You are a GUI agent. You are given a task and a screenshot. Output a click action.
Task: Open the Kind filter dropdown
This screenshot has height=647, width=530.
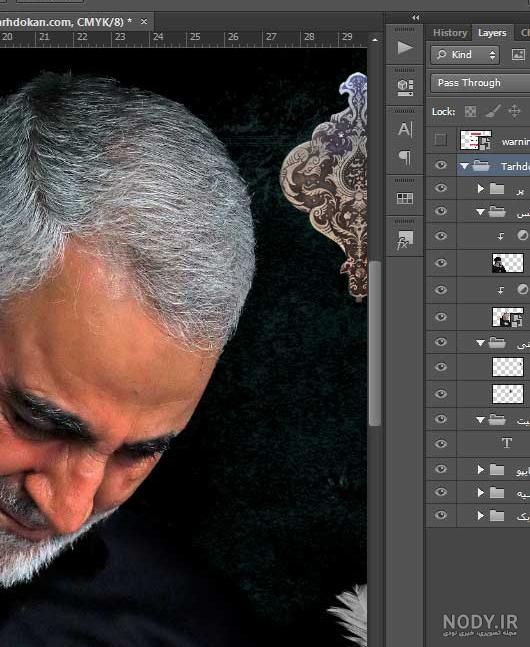point(465,55)
